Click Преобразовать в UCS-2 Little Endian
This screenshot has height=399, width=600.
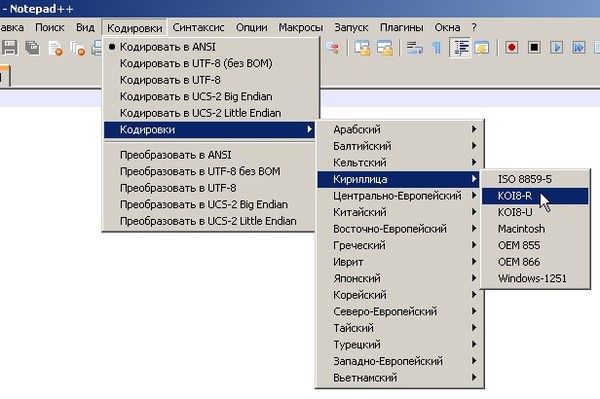(x=209, y=221)
